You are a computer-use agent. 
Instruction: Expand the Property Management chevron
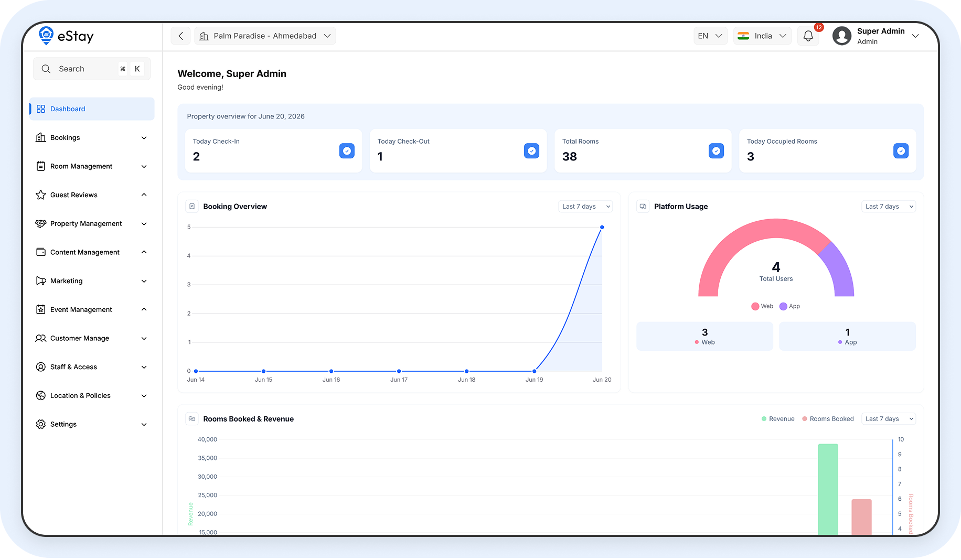(144, 224)
